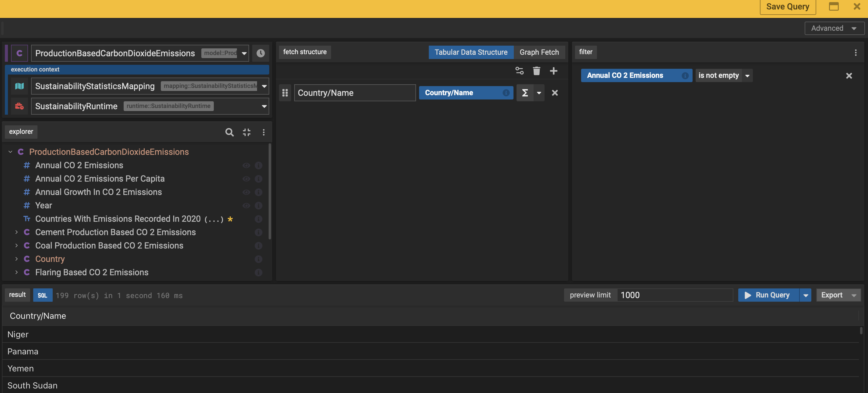The height and width of the screenshot is (393, 868).
Task: Run the query
Action: point(768,295)
